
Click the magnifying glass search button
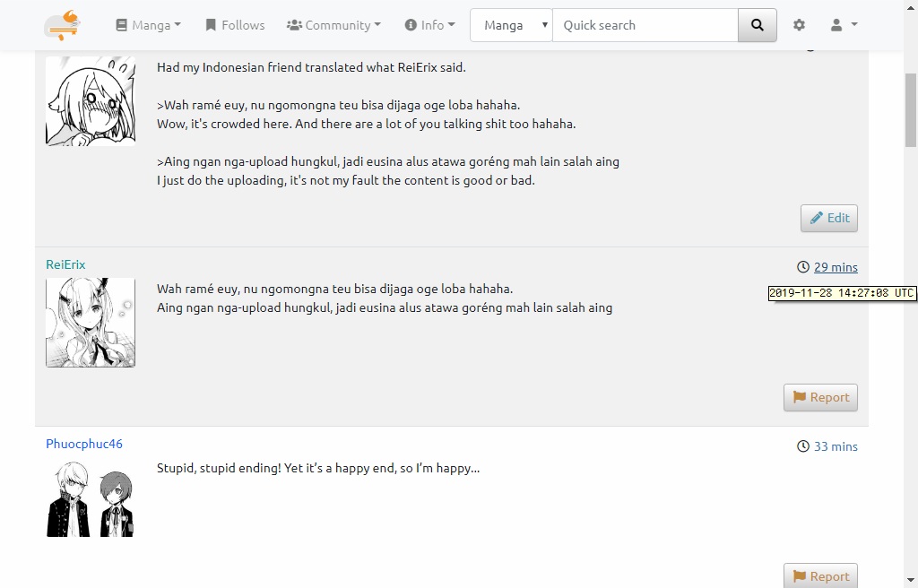pyautogui.click(x=758, y=25)
